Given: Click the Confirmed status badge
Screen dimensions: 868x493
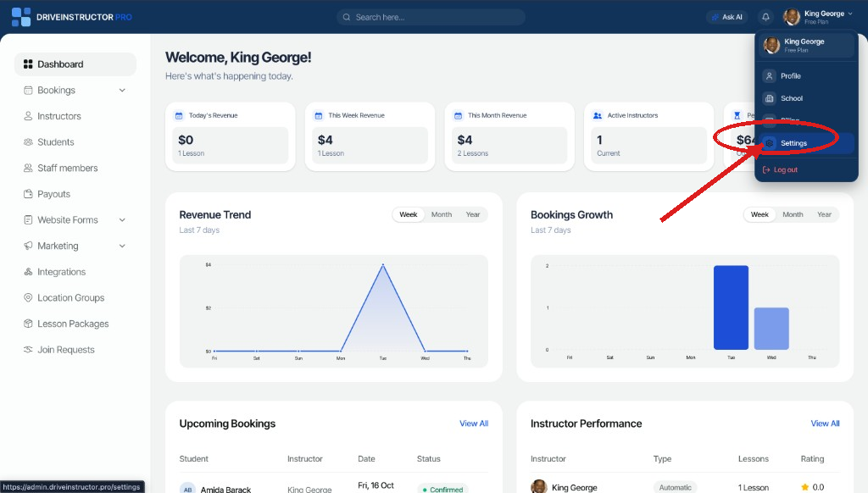Looking at the screenshot, I should (x=442, y=489).
